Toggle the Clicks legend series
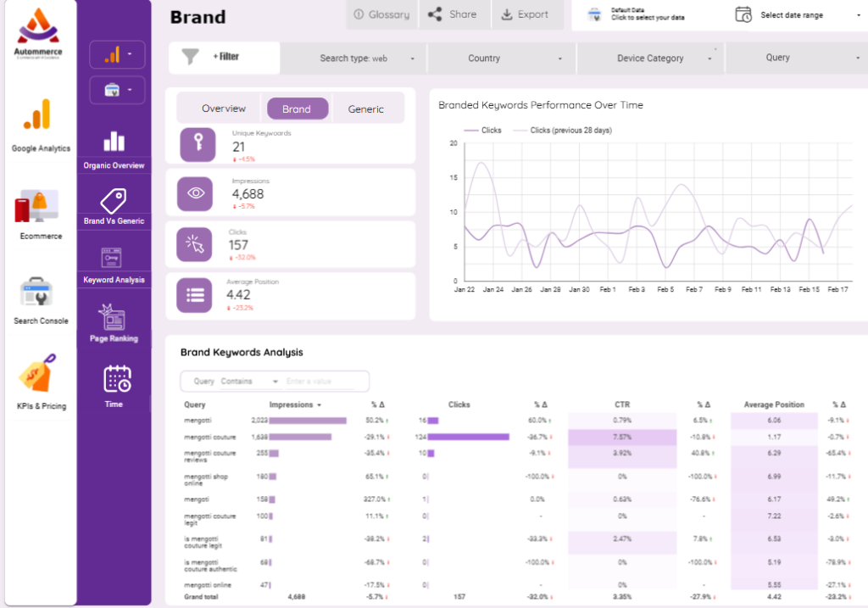 pos(482,130)
